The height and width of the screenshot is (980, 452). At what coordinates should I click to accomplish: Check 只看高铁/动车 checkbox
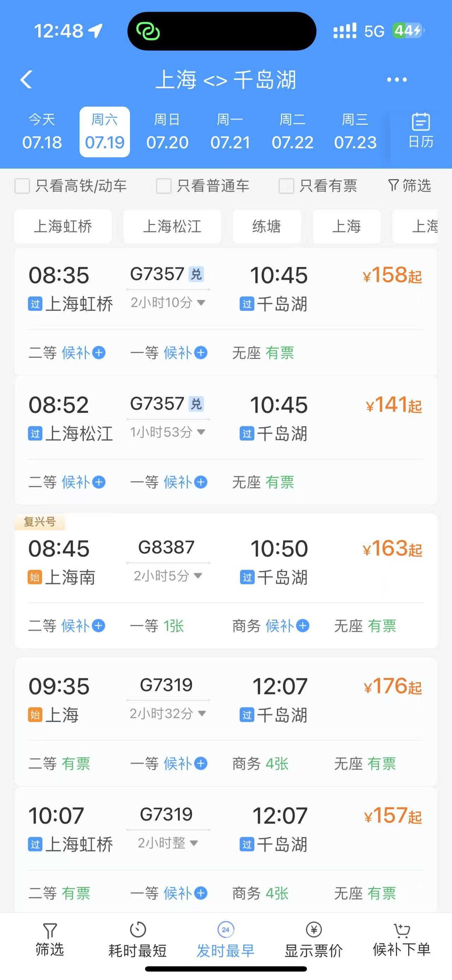point(22,186)
